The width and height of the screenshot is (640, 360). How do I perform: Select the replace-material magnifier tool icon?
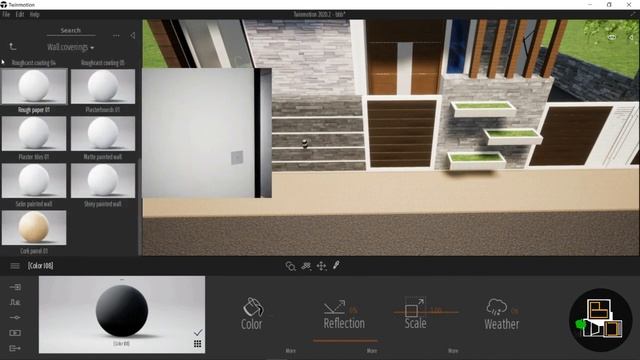point(291,266)
